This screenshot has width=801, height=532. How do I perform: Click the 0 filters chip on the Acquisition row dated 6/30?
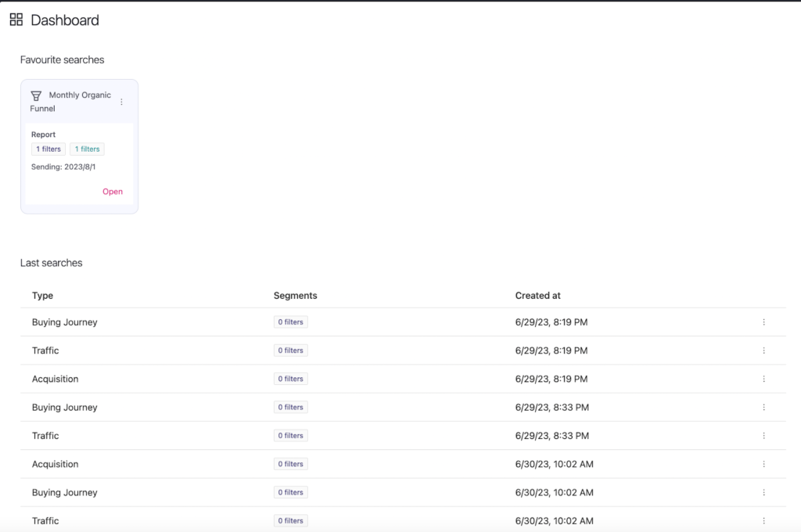tap(290, 463)
